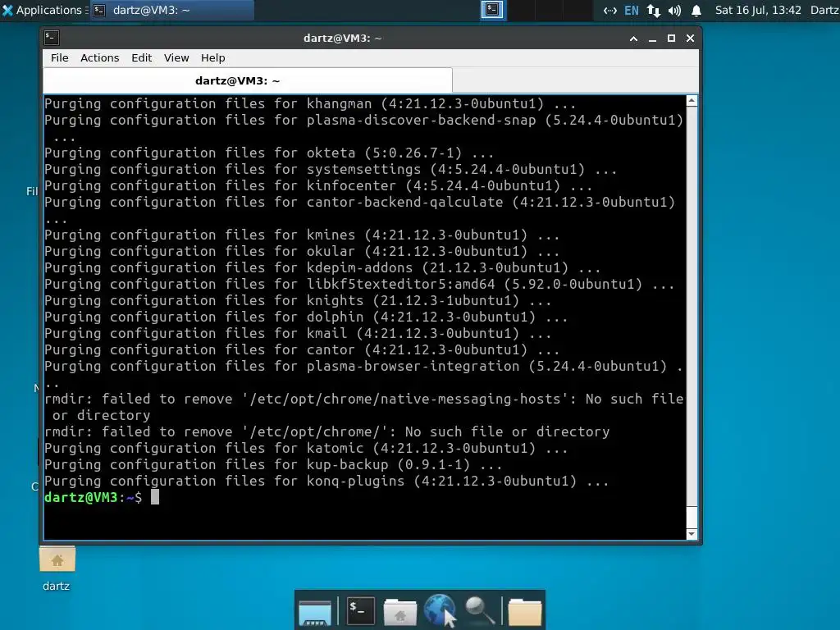The height and width of the screenshot is (630, 840).
Task: Click Show Desktop icon in the dock
Action: point(315,612)
